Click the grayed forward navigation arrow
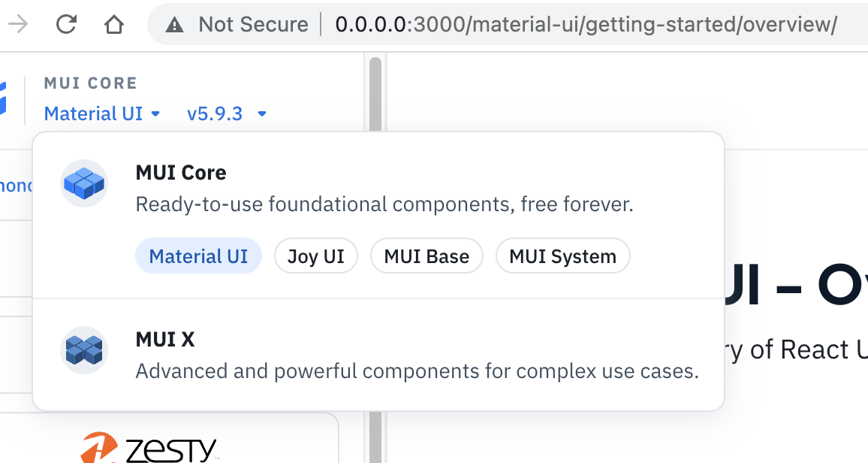The image size is (868, 463). click(x=18, y=23)
